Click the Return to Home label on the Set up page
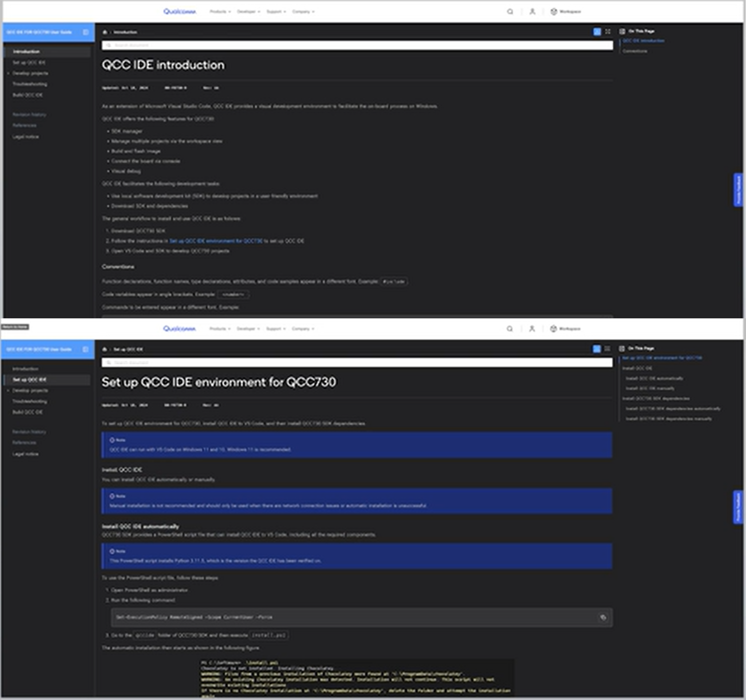The width and height of the screenshot is (746, 700). (x=15, y=327)
